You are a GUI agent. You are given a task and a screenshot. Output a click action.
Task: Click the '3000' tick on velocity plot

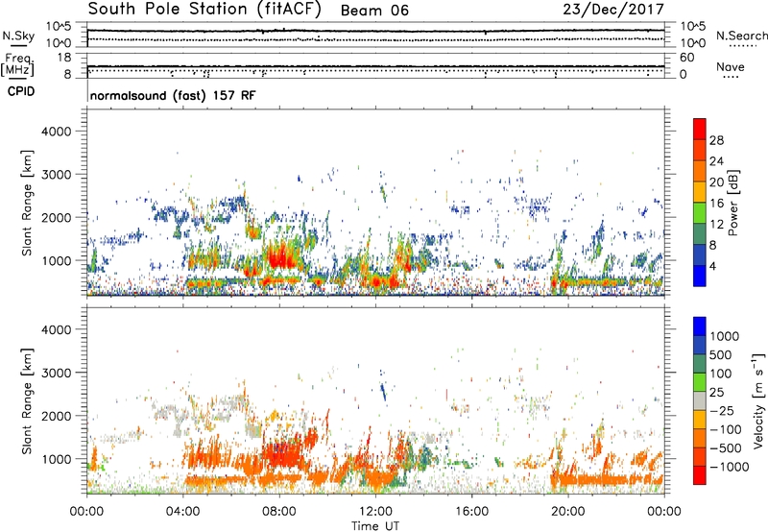click(57, 373)
